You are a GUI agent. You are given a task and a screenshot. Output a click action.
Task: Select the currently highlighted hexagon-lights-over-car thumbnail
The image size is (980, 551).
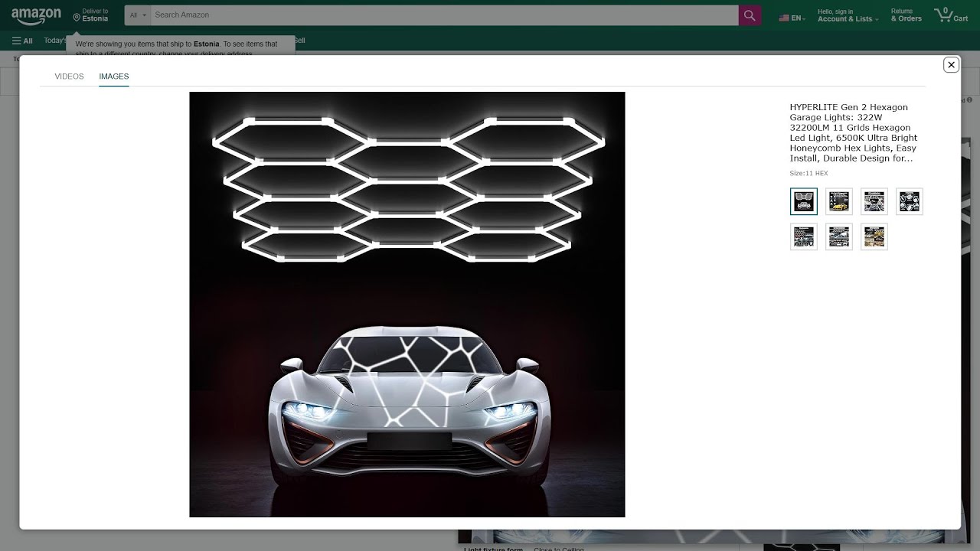(x=804, y=201)
